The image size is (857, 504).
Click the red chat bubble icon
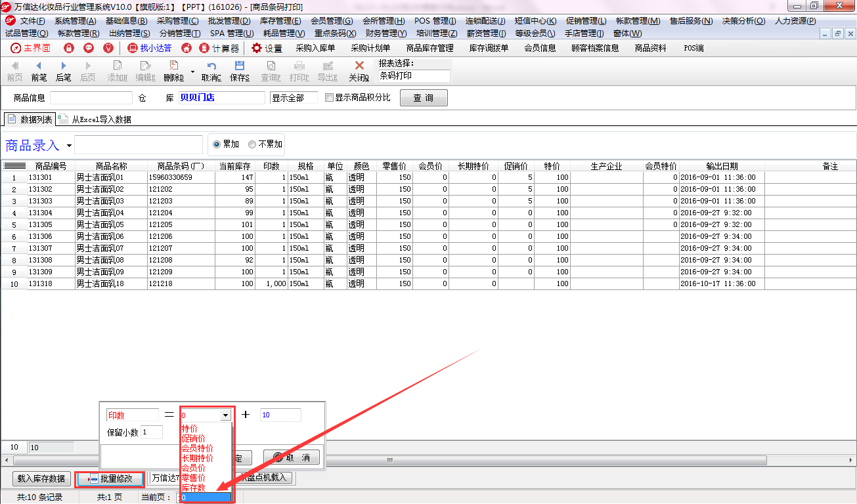tap(89, 48)
